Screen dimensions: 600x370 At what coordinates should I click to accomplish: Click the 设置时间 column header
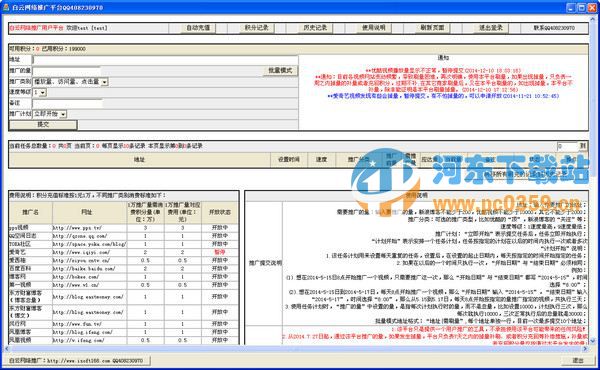[289, 160]
